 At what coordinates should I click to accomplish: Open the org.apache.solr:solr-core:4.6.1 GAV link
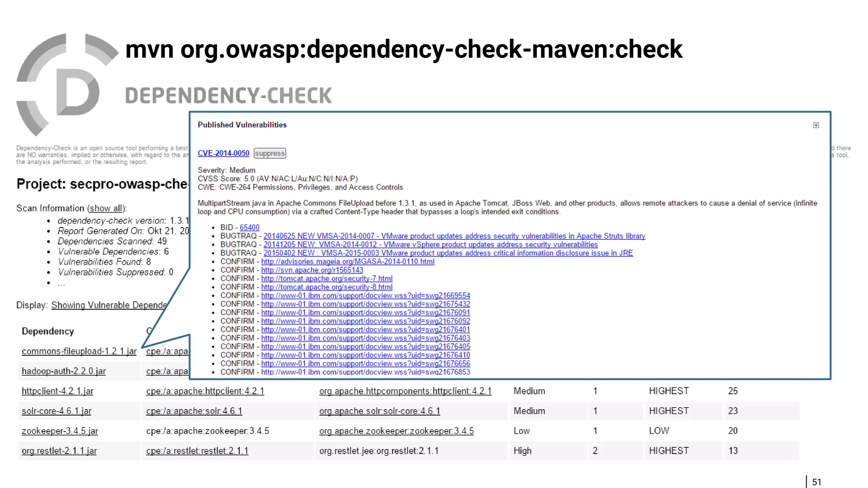click(x=380, y=411)
